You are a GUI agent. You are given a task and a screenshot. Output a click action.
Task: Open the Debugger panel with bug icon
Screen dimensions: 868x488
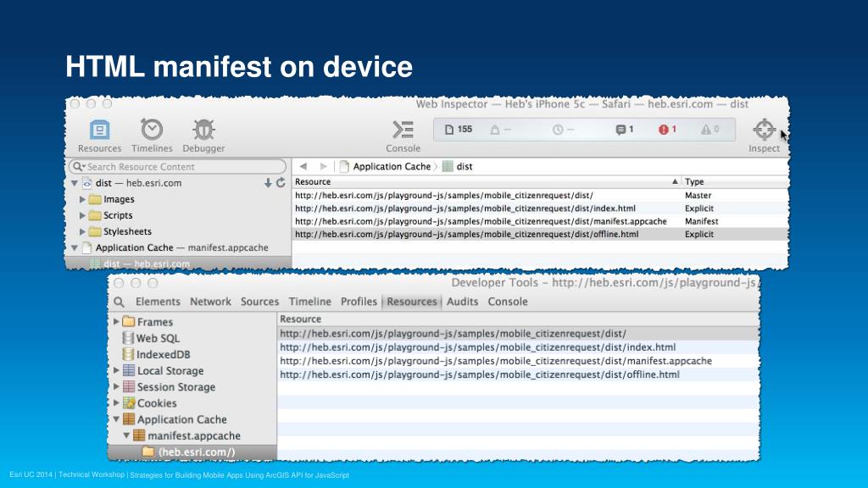pos(203,136)
